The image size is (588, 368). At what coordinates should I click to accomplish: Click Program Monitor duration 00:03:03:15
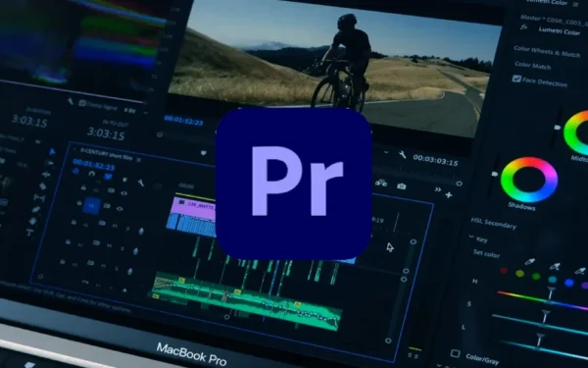tap(435, 160)
